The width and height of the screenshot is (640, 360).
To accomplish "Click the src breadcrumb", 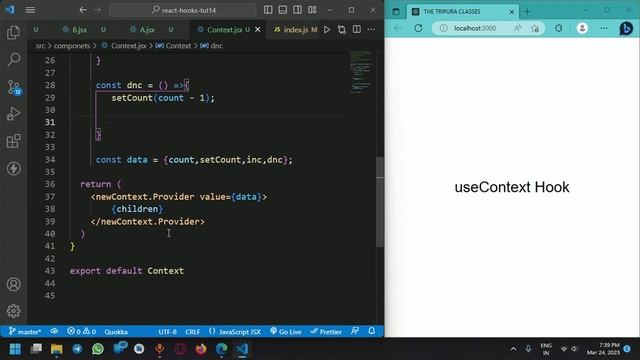I will 40,46.
